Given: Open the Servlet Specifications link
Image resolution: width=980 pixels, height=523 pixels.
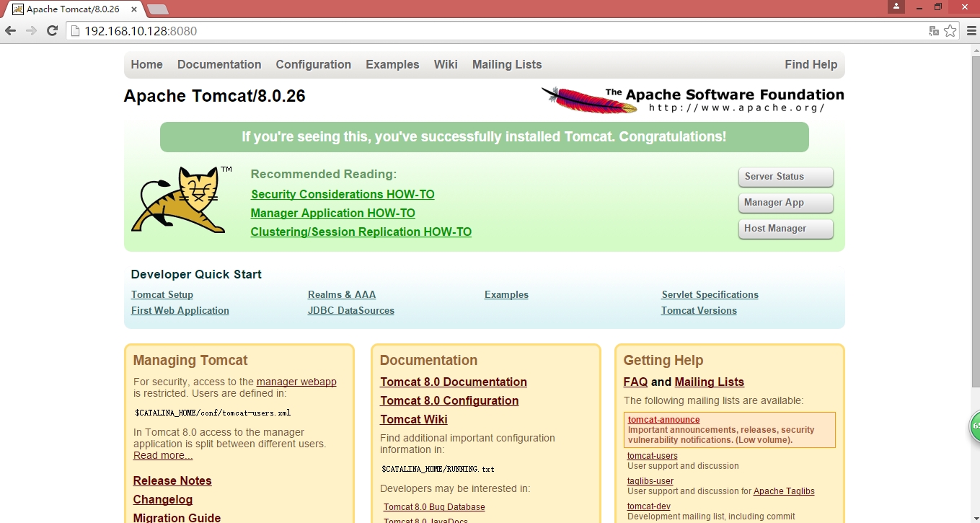Looking at the screenshot, I should pyautogui.click(x=710, y=294).
